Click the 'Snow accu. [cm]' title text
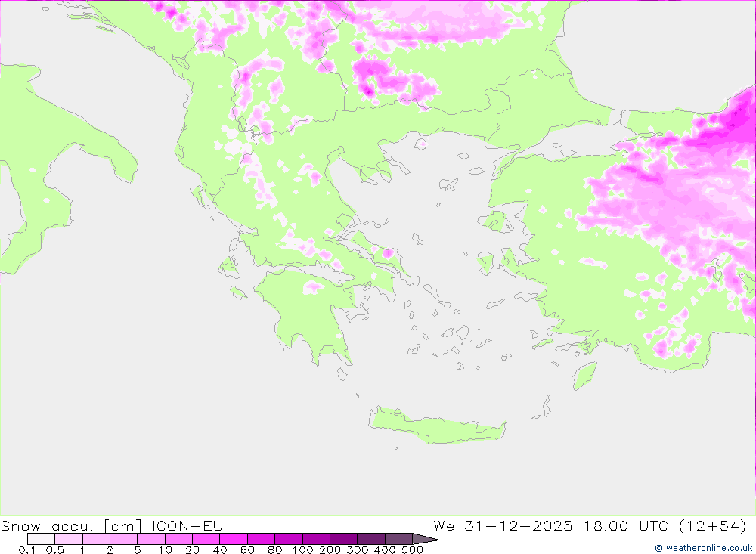 [x=71, y=525]
